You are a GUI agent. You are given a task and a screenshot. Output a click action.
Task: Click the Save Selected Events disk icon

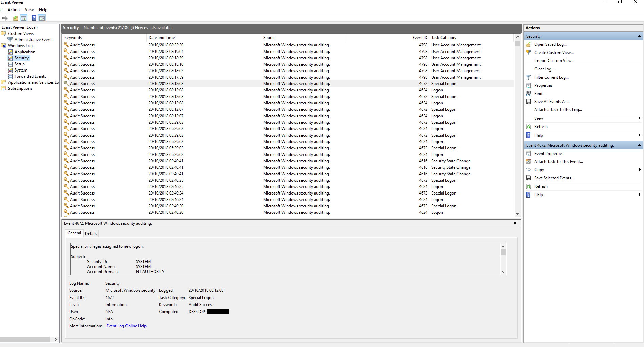[x=528, y=178]
